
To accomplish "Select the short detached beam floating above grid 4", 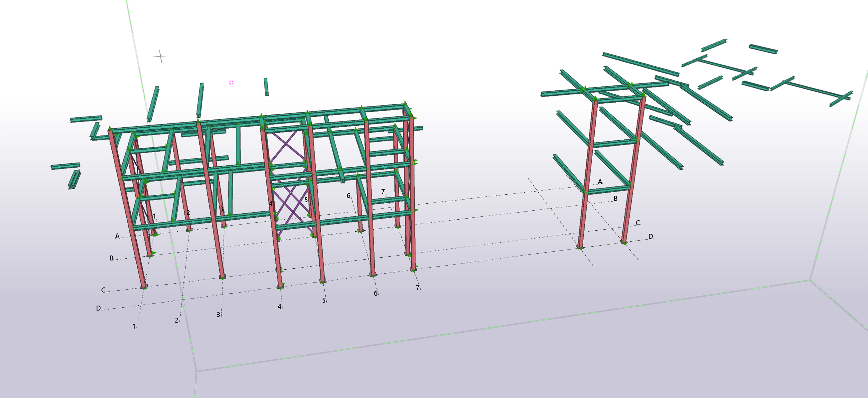I will (x=266, y=87).
